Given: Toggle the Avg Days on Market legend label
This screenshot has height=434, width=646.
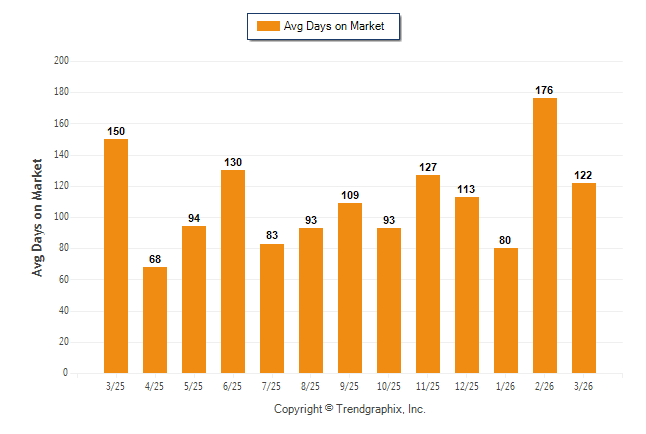Looking at the screenshot, I should (x=335, y=26).
